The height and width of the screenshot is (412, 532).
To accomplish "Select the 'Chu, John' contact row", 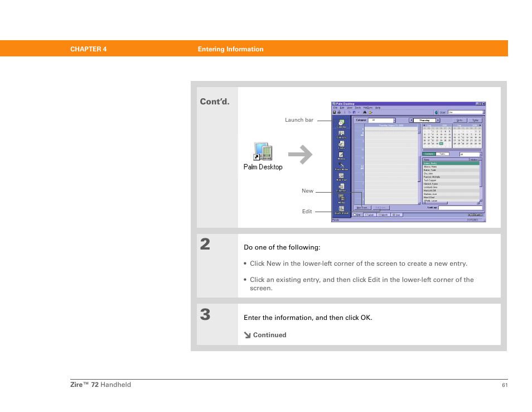I will click(x=451, y=174).
